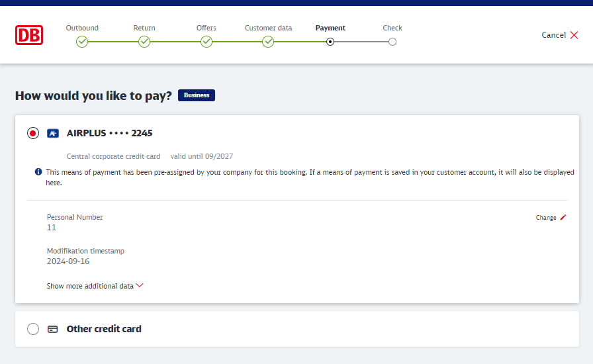Click the red X cancel icon
Viewport: 593px width, 364px height.
pos(574,35)
